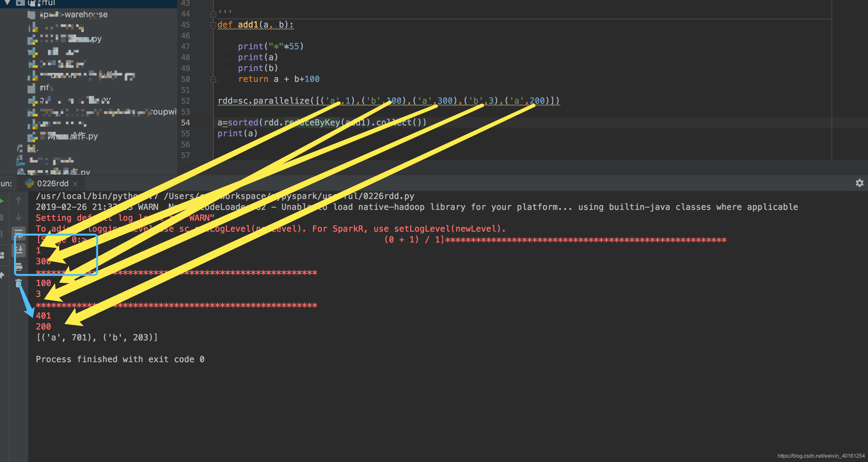Click the 401 value in console output
This screenshot has width=868, height=462.
point(43,316)
